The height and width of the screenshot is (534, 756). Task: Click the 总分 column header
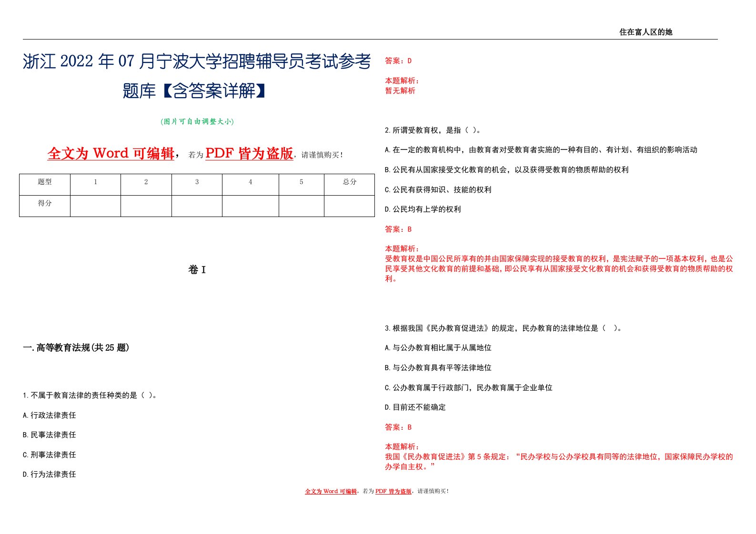point(350,185)
